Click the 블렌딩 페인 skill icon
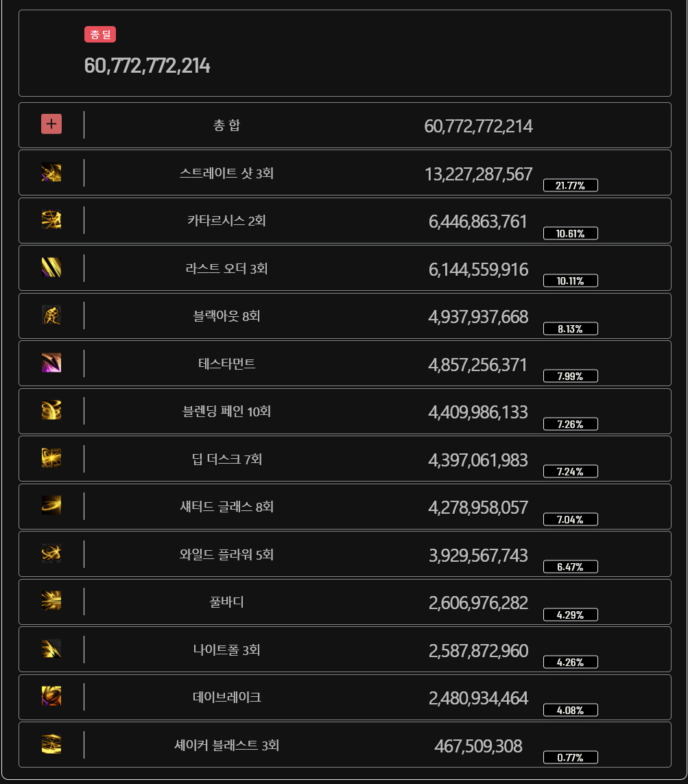The height and width of the screenshot is (784, 688). pos(51,410)
